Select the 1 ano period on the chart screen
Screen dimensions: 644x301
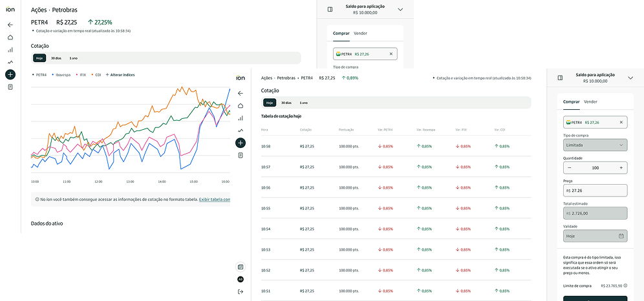tap(73, 58)
